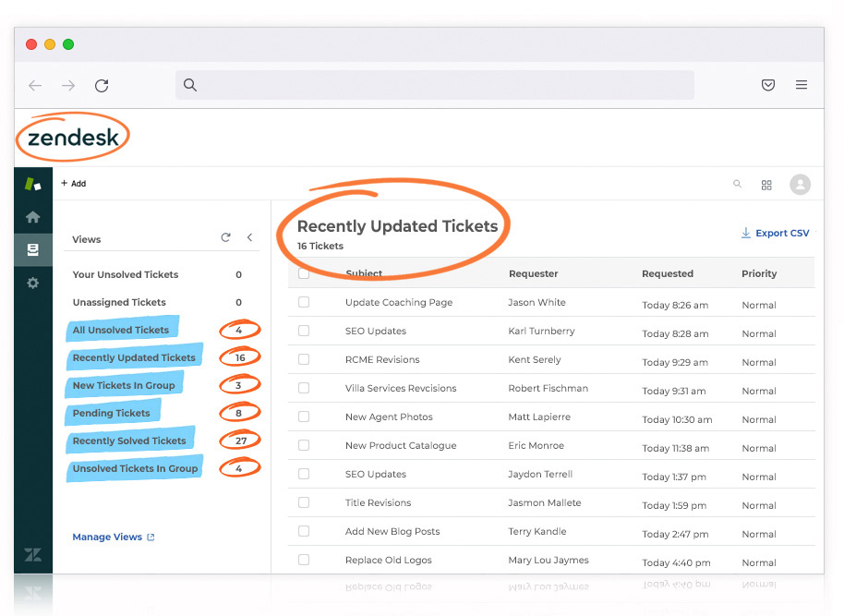This screenshot has height=616, width=844.
Task: Click the Zendesk product logo at sidebar top
Action: pos(33,184)
